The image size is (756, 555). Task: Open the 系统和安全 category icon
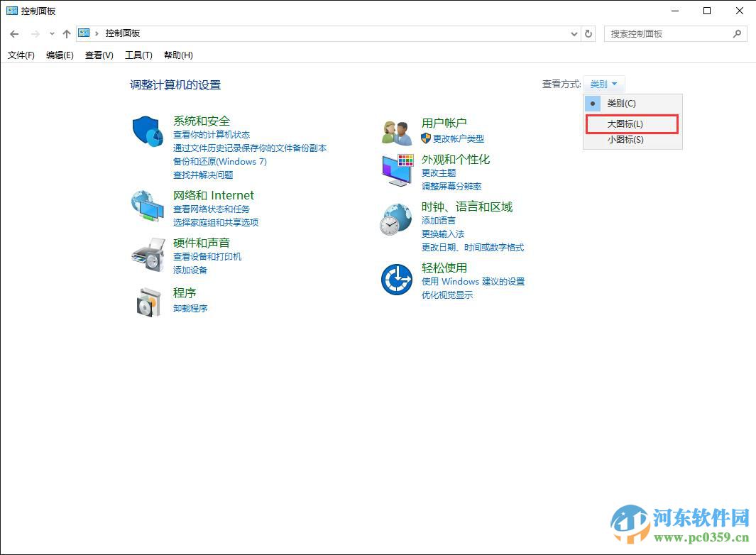(147, 131)
